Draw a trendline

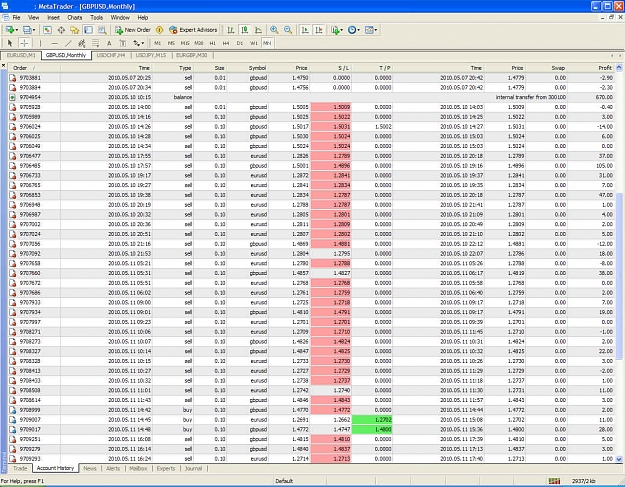[x=68, y=43]
